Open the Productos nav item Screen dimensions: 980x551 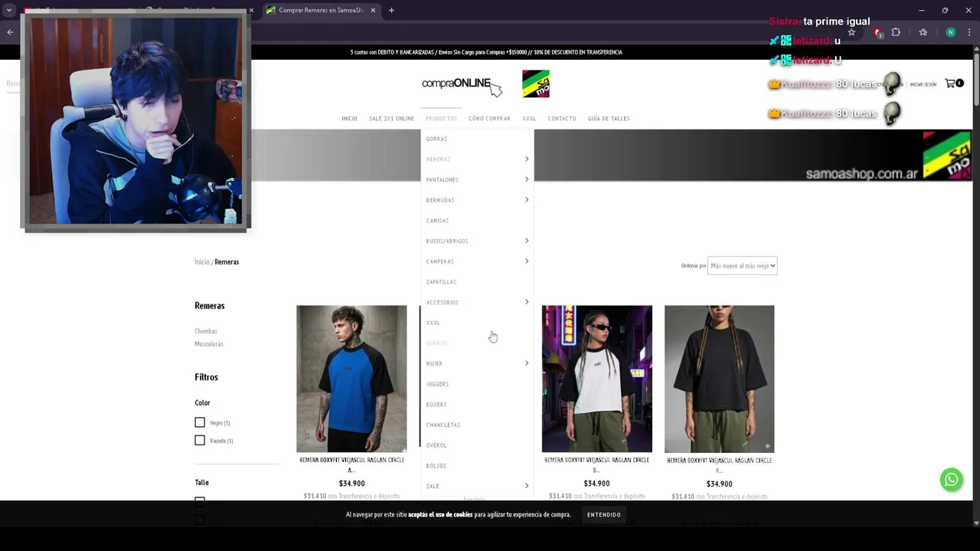pyautogui.click(x=441, y=119)
